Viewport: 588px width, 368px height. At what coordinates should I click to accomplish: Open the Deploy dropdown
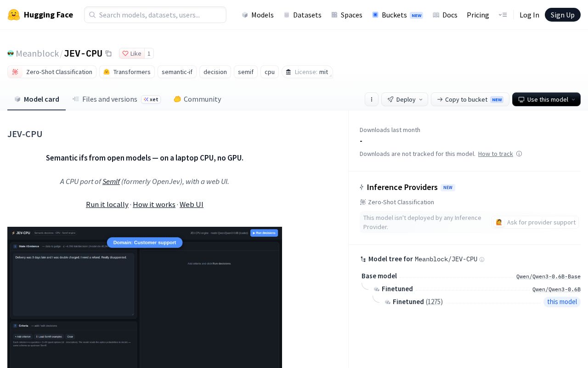405,99
